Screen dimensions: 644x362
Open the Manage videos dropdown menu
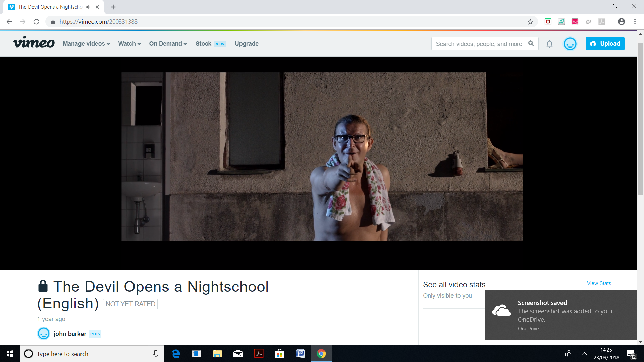86,44
